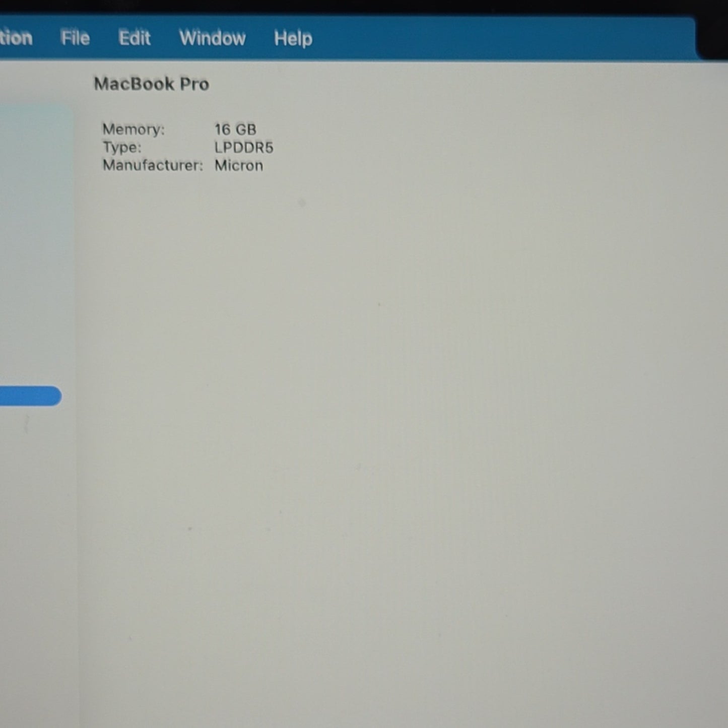728x728 pixels.
Task: Click the highlighted blue sidebar row
Action: coord(31,396)
